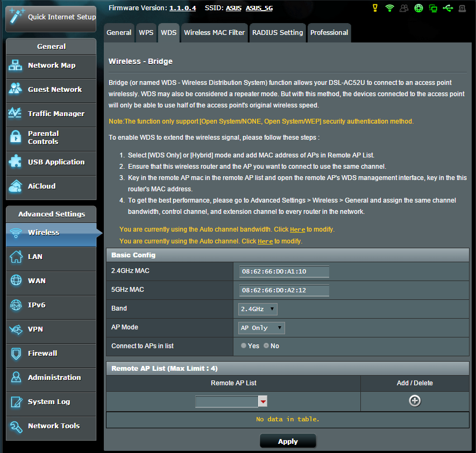The height and width of the screenshot is (453, 476).
Task: Open Quick Internet Setup wizard
Action: click(x=51, y=18)
